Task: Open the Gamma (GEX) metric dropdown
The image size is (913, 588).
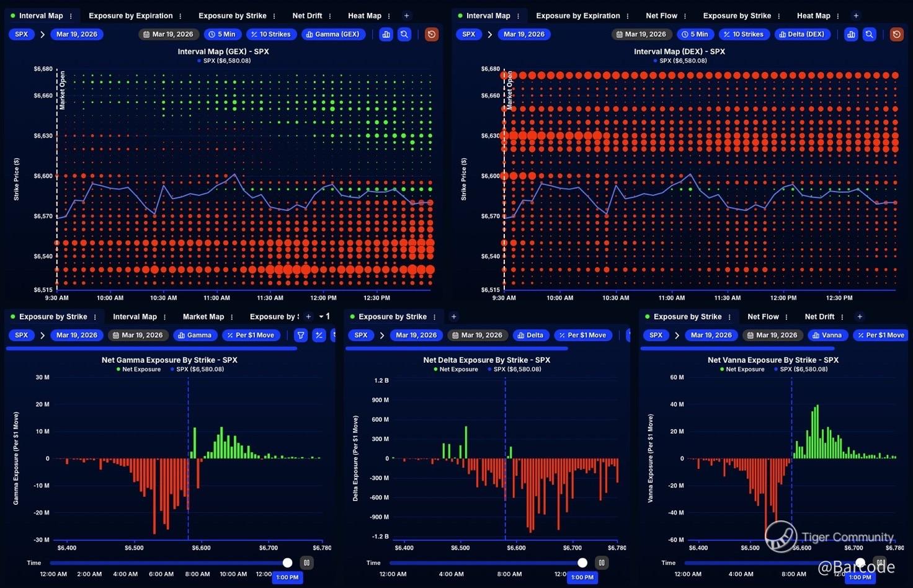Action: 334,34
